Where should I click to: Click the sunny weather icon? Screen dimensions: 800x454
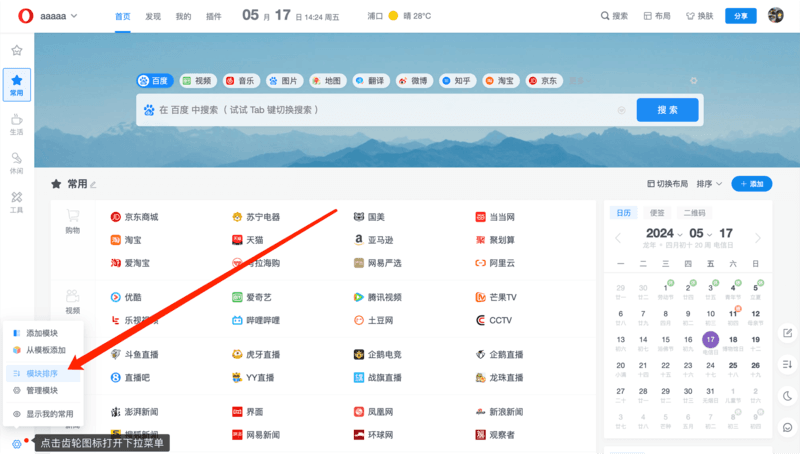(393, 16)
